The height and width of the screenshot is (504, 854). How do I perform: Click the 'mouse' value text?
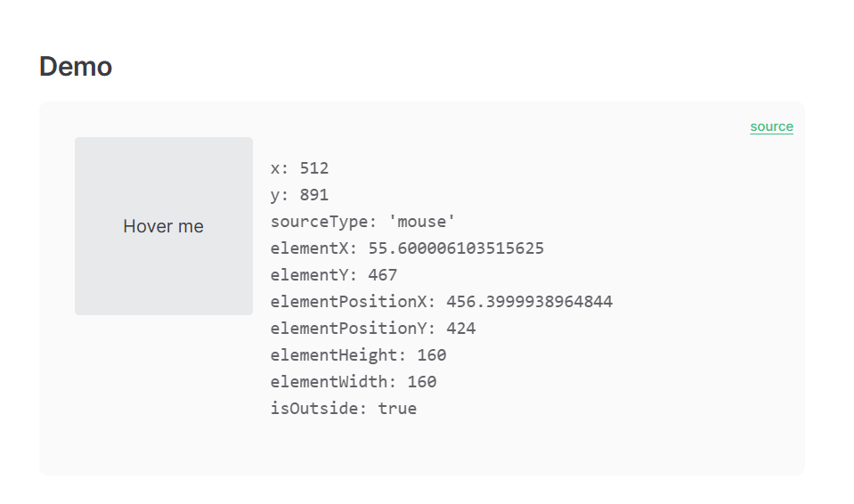click(422, 222)
